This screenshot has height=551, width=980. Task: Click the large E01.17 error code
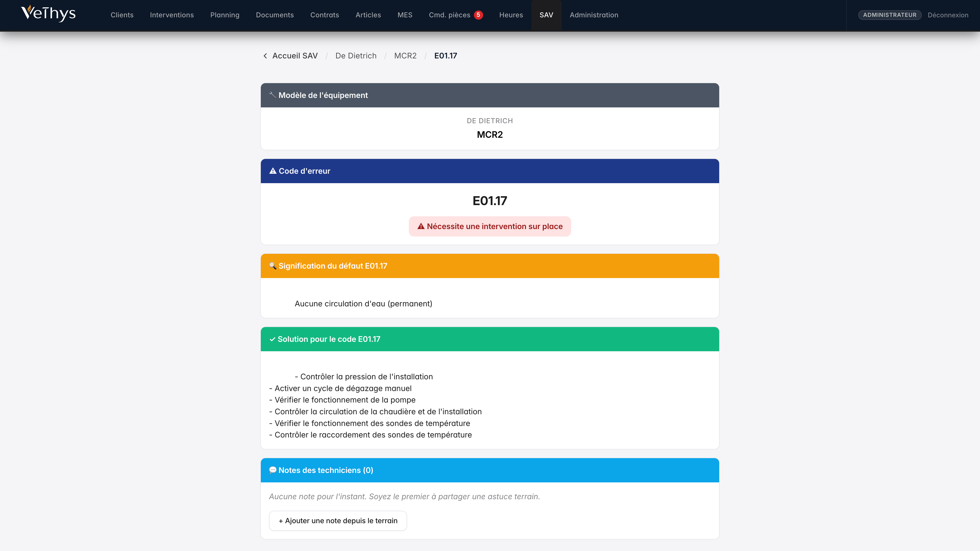490,201
